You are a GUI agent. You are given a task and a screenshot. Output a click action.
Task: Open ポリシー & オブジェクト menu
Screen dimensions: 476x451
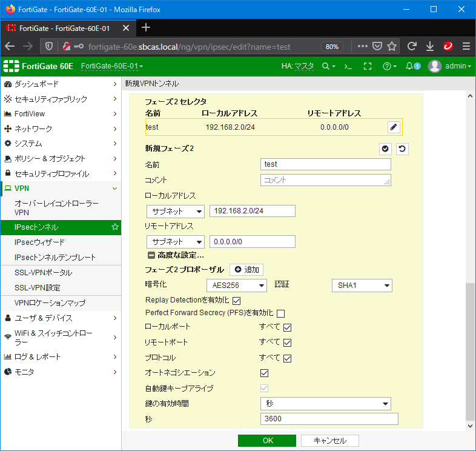click(x=61, y=158)
